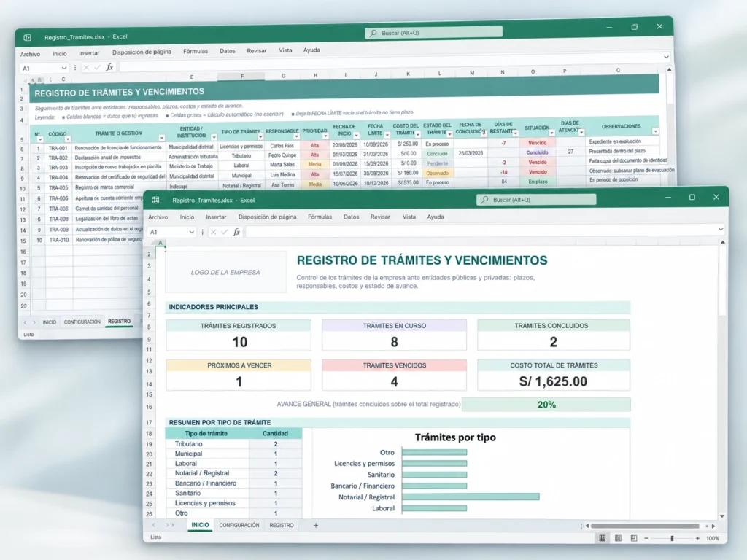The image size is (747, 560).
Task: Open the TRÁMITE O GESTIÓN filter dropdown
Action: click(x=162, y=138)
